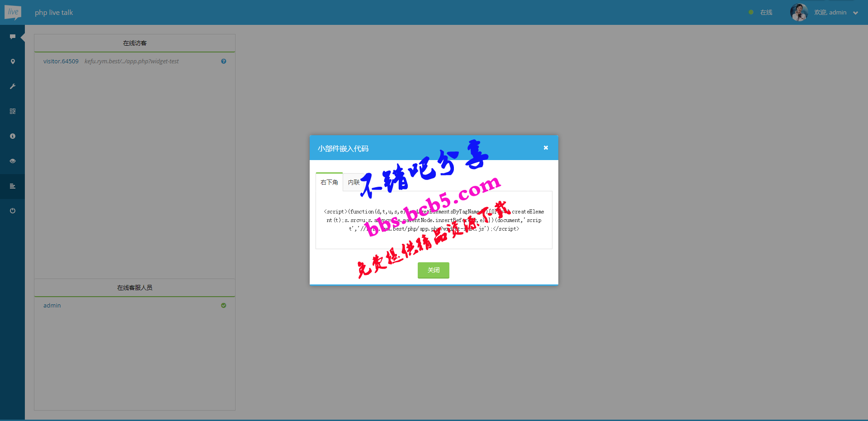Close the embed code dialog with X

(x=546, y=148)
